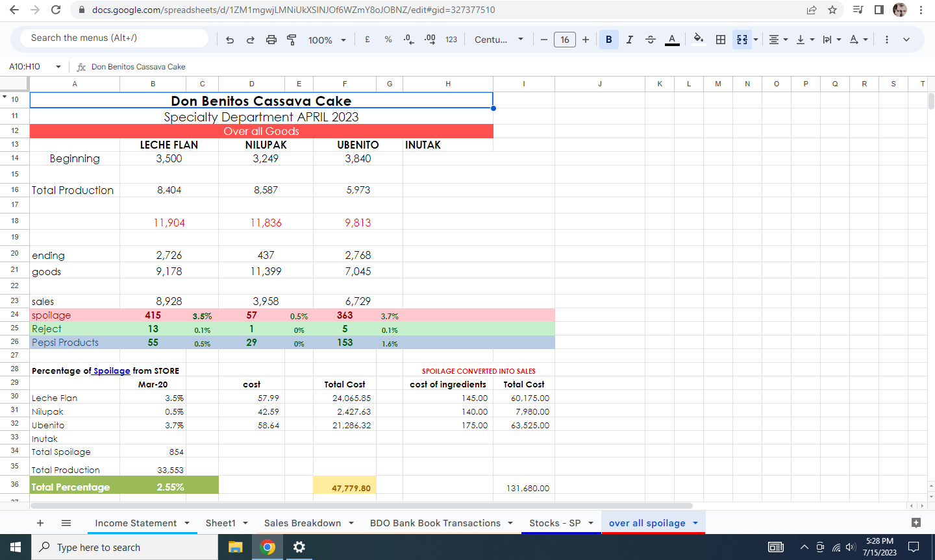Hide the menus with the toolbar chevron
This screenshot has width=935, height=560.
(906, 40)
